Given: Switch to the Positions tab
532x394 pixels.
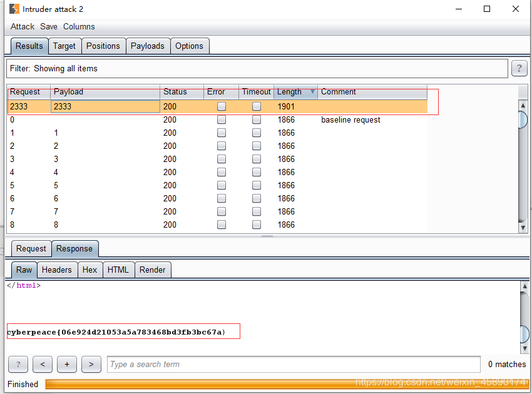Looking at the screenshot, I should 103,46.
